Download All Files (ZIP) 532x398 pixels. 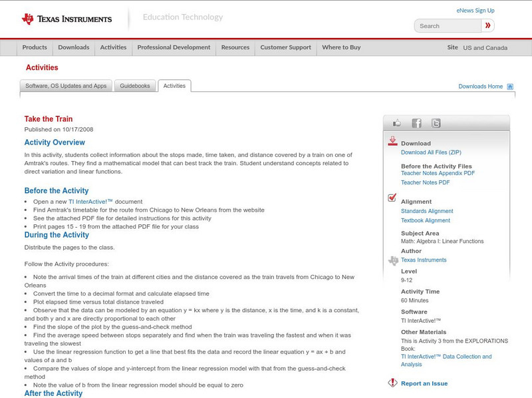coord(431,152)
